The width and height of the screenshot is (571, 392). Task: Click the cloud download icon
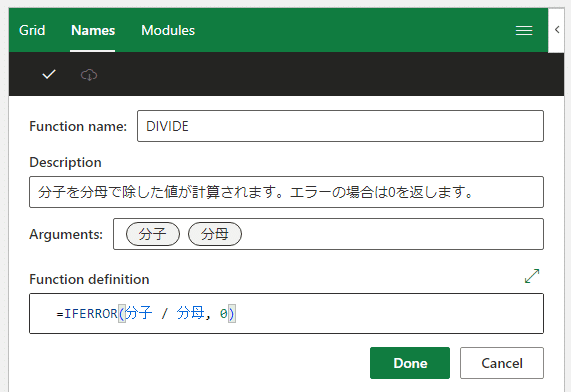coord(88,75)
